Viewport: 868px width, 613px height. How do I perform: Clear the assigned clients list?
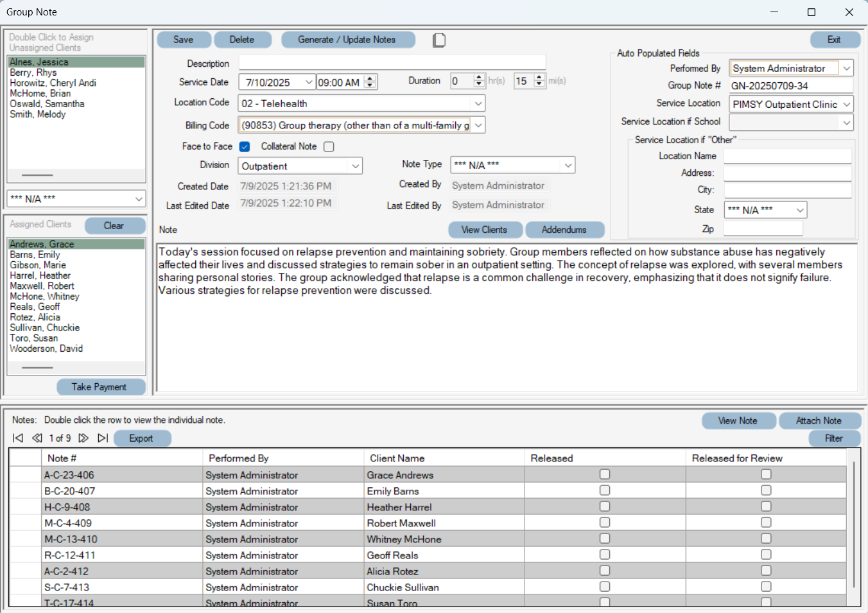click(115, 225)
